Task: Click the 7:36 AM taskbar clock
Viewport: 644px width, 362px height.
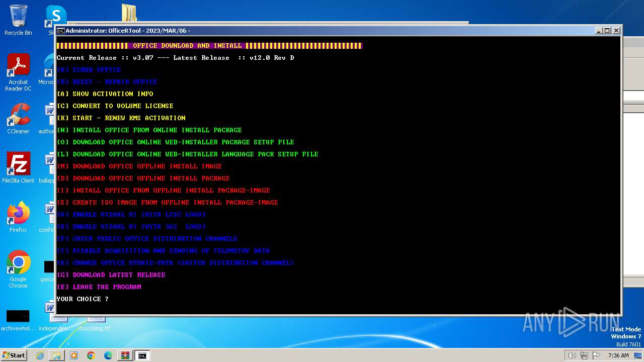Action: click(618, 355)
